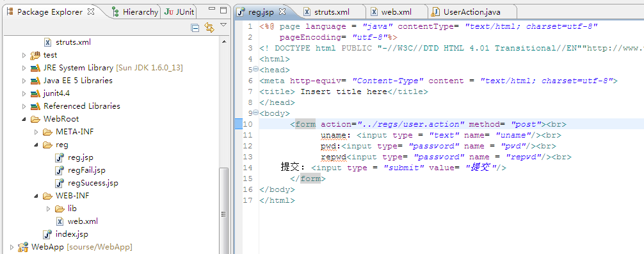Toggle Link with Editor icon
644x254 pixels.
pos(209,28)
